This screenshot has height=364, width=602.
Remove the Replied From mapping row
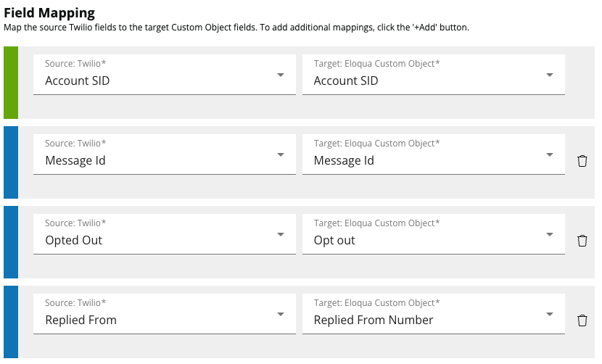pos(582,320)
